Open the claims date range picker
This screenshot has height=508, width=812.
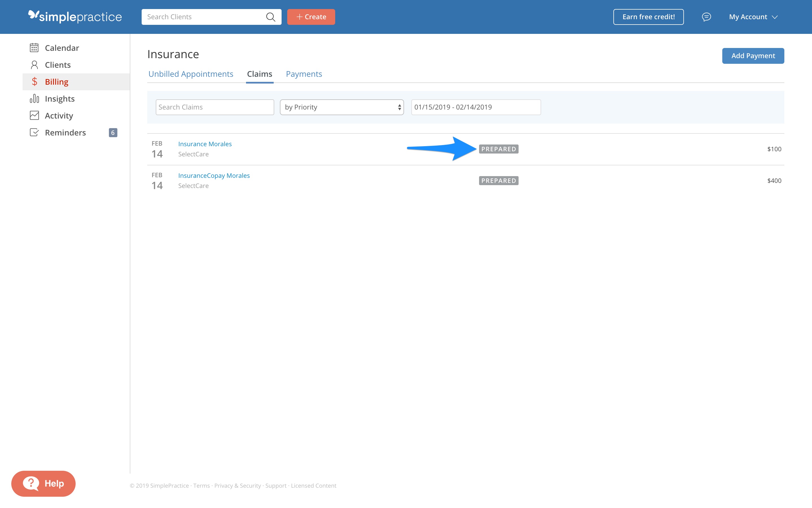click(475, 107)
